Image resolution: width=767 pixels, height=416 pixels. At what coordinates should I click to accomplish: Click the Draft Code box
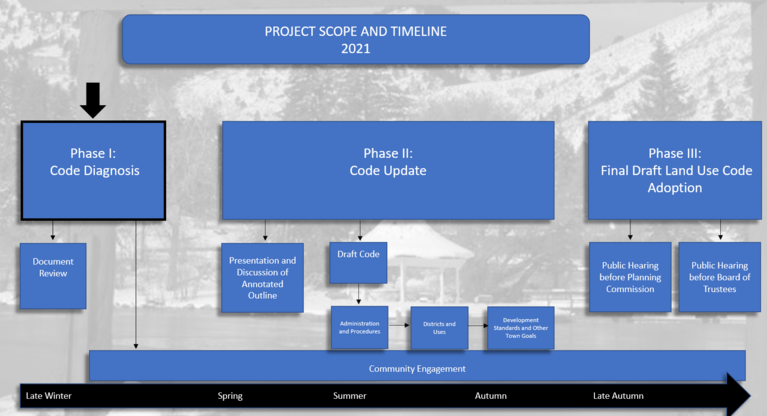tap(358, 263)
